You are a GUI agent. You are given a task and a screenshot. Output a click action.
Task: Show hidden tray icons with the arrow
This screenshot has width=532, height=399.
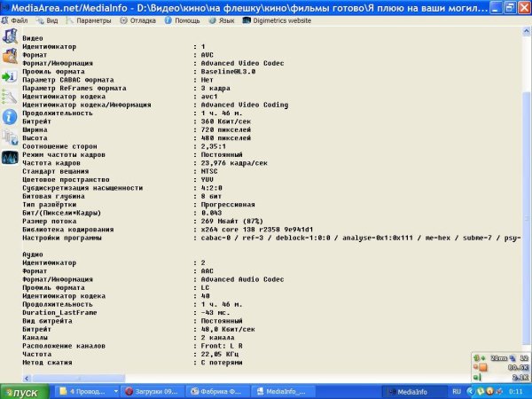(x=470, y=392)
